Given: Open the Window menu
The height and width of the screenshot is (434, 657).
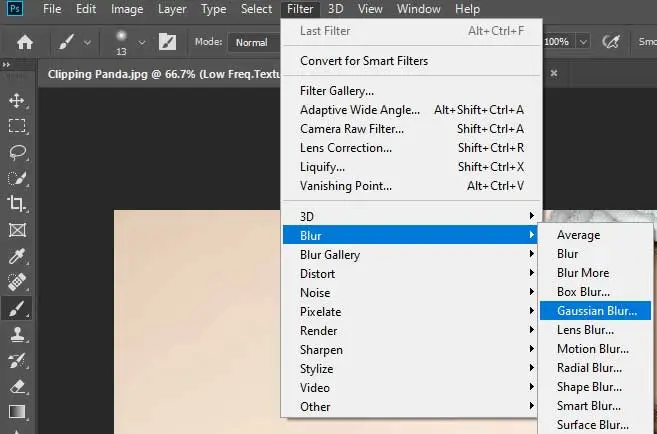Looking at the screenshot, I should point(419,9).
